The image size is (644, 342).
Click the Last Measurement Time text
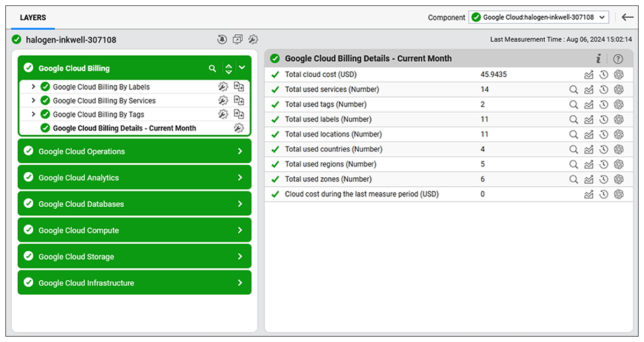(561, 39)
